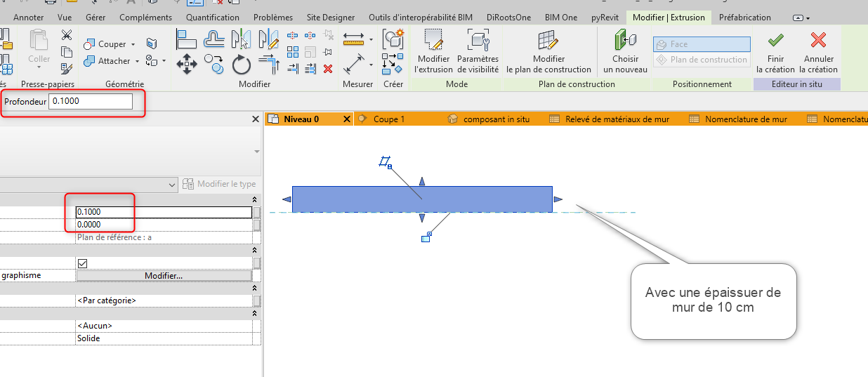Switch to the Coupe 1 view tab
The height and width of the screenshot is (377, 868).
click(x=388, y=119)
